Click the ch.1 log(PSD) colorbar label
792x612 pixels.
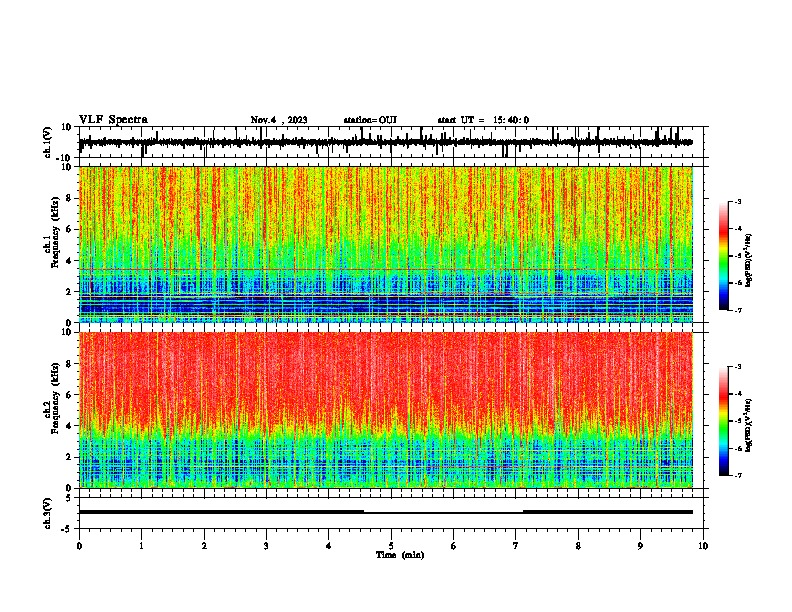(748, 260)
